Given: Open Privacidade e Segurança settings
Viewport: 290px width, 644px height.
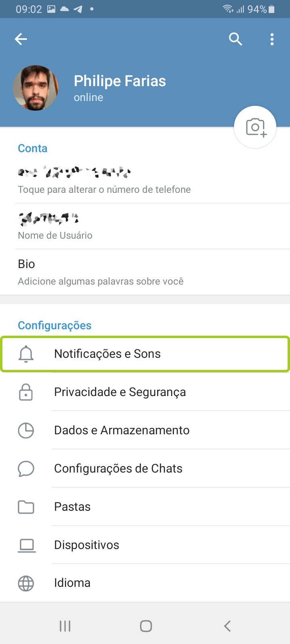Looking at the screenshot, I should click(120, 392).
